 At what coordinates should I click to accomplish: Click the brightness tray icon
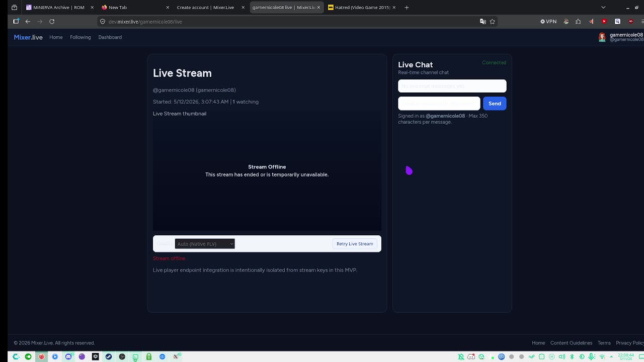582,357
